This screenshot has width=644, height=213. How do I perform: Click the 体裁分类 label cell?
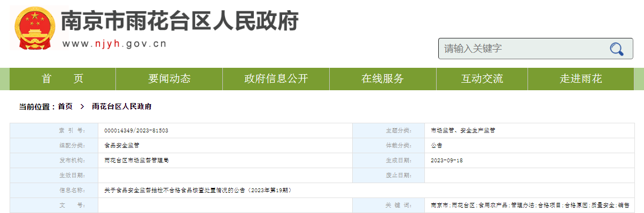tap(389, 145)
